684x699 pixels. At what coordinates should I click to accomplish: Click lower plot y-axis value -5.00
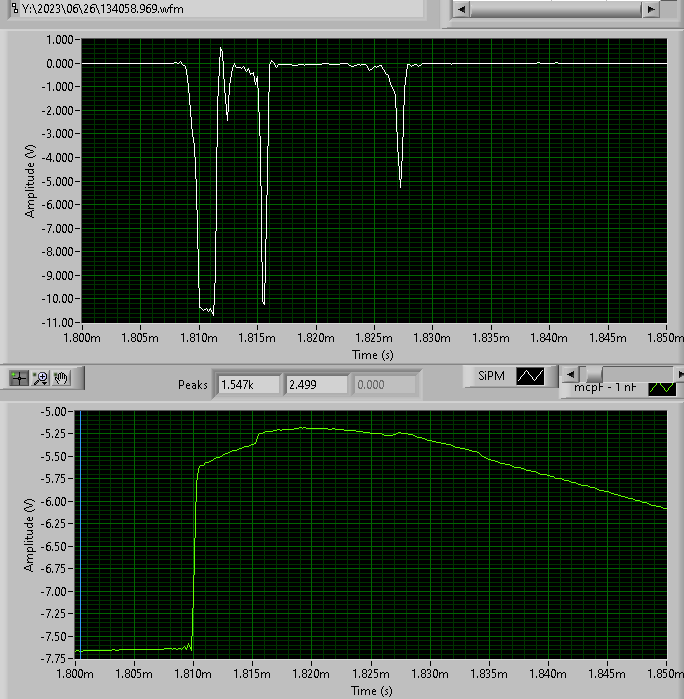coord(53,411)
